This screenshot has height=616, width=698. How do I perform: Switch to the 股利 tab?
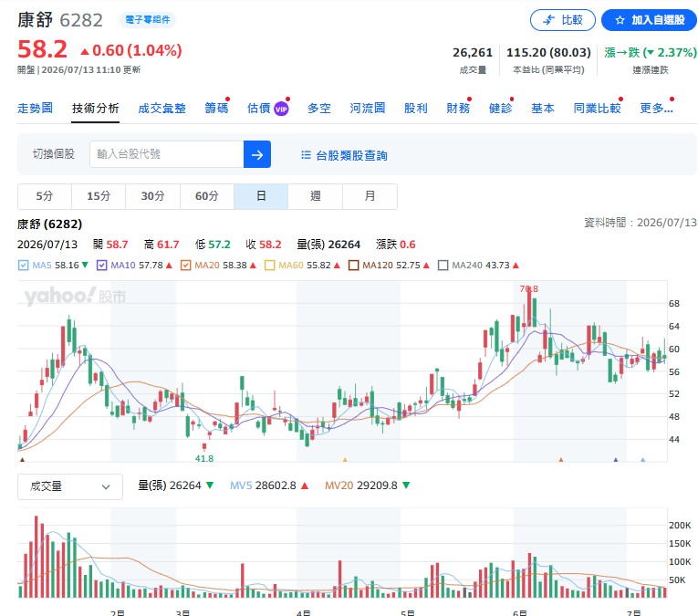point(416,109)
